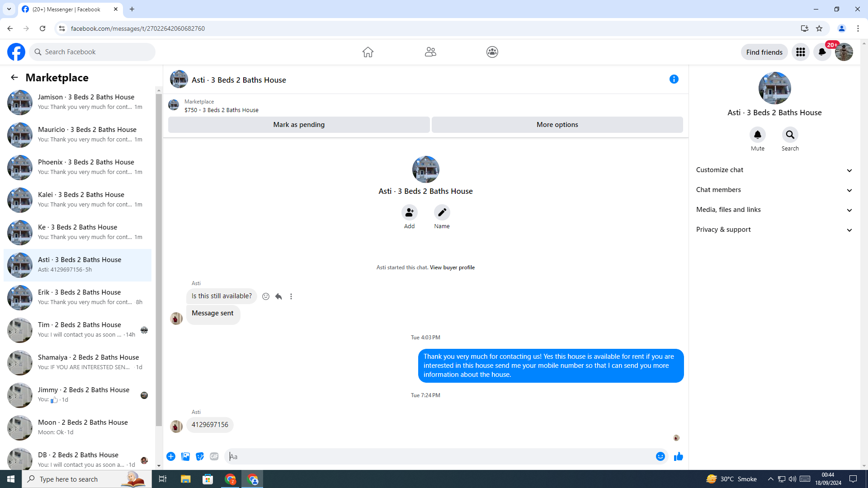Open the File Explorer taskbar icon

[185, 479]
